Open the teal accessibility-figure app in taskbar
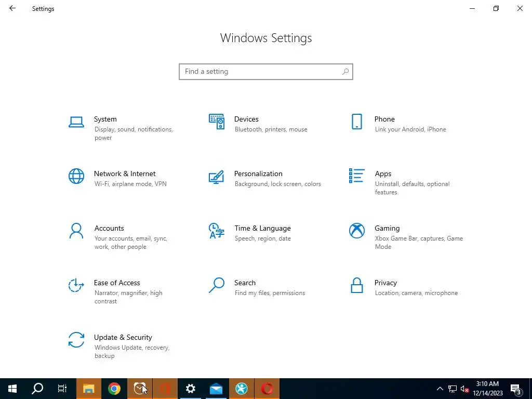This screenshot has height=399, width=532. point(242,389)
